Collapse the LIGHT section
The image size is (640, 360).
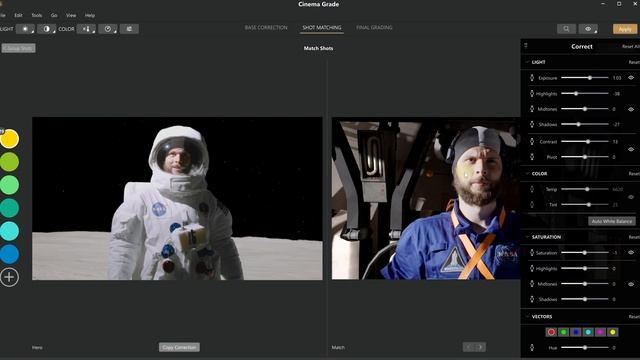(x=527, y=62)
